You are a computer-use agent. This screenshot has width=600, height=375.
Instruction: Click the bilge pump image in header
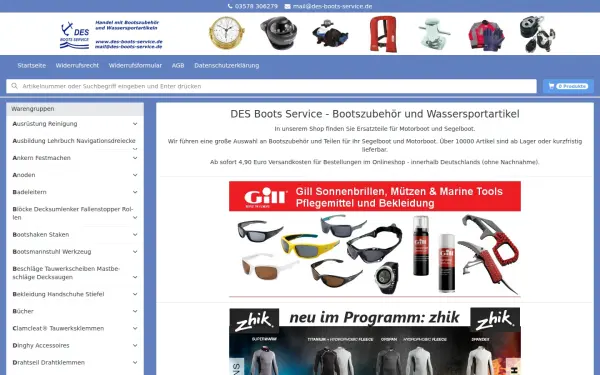click(x=330, y=34)
